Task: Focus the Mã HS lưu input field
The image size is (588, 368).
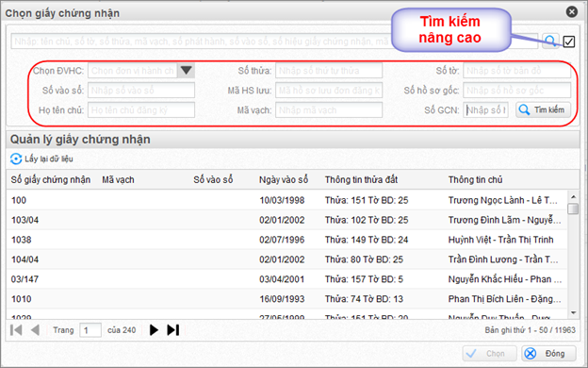Action: click(x=329, y=91)
